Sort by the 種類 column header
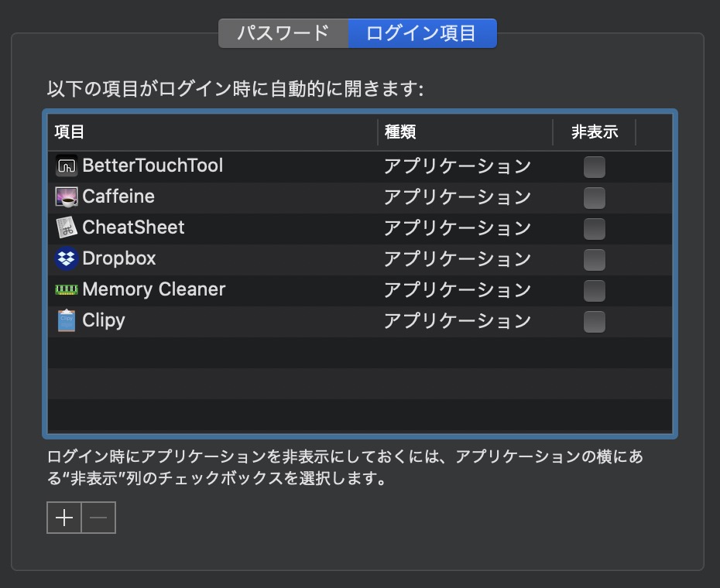This screenshot has height=588, width=720. 465,132
